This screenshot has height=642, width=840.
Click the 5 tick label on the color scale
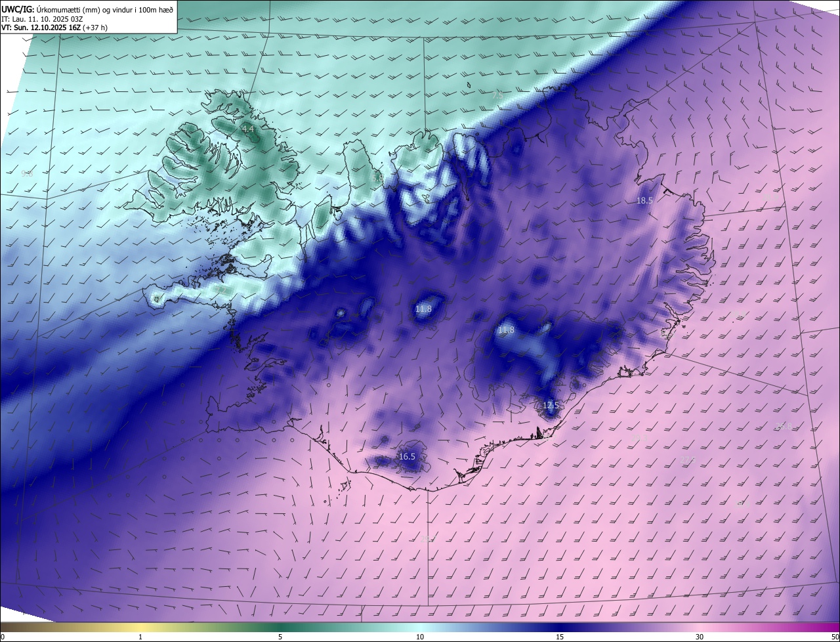(x=280, y=637)
